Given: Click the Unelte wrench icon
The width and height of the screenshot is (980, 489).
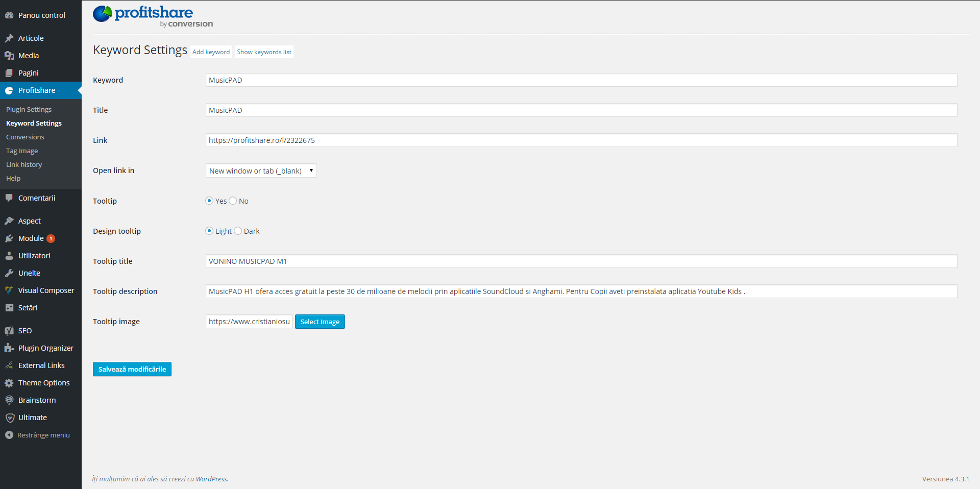Looking at the screenshot, I should (9, 273).
